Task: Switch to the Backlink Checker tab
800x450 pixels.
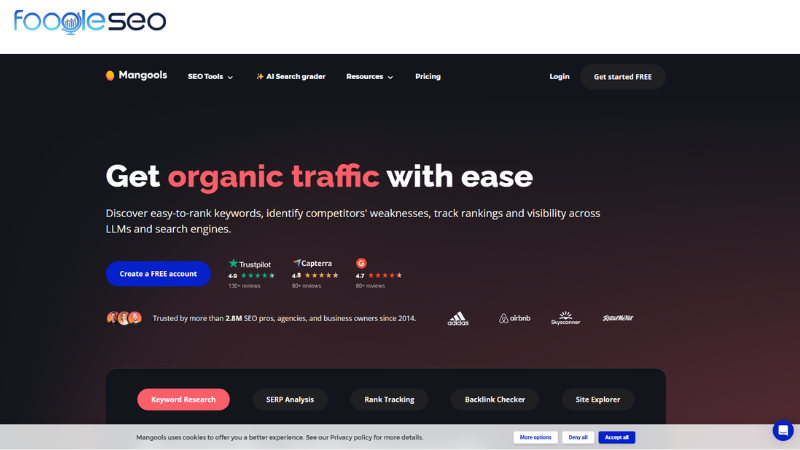Action: (495, 399)
